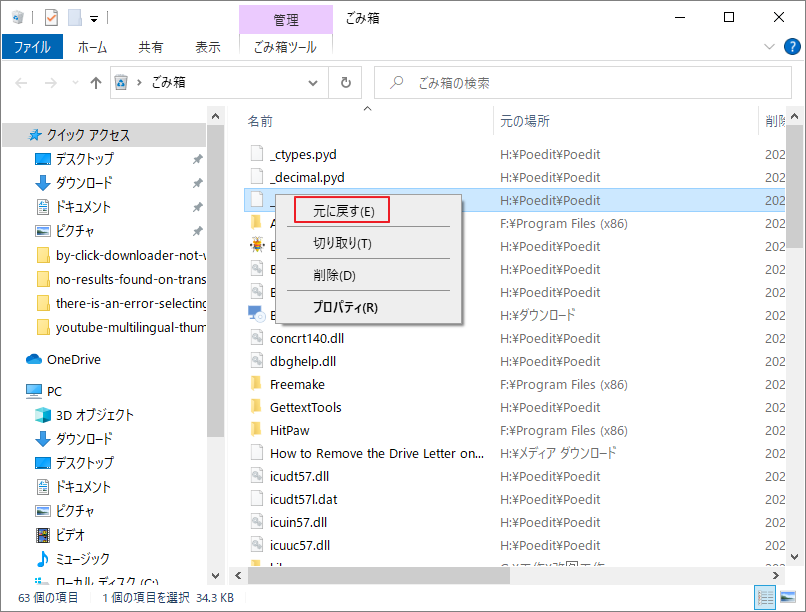
Task: Open 3D オブジェクト under PC
Action: pos(95,415)
